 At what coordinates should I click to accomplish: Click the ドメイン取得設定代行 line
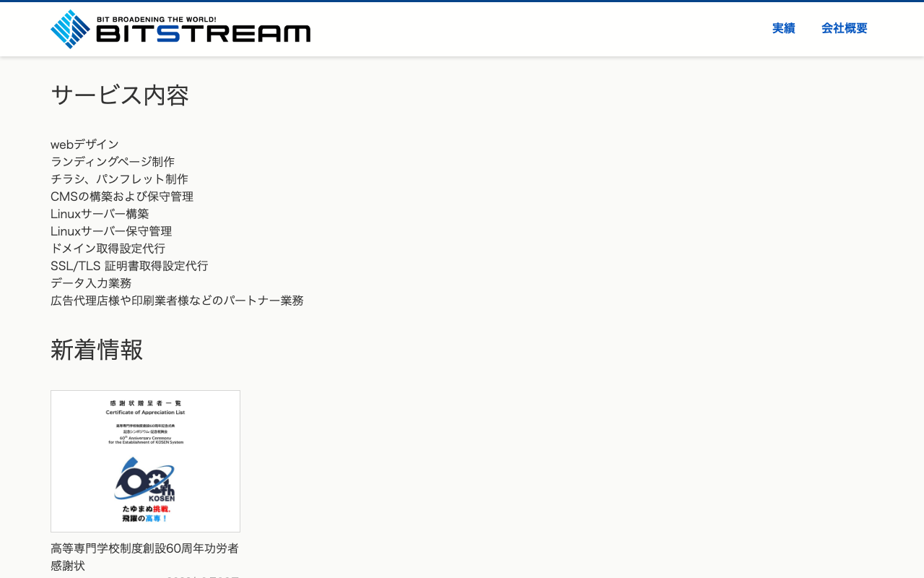pyautogui.click(x=108, y=249)
